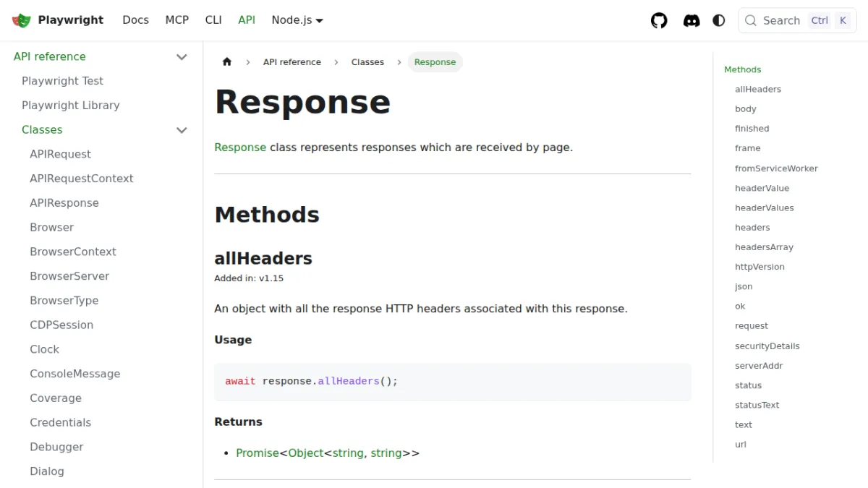Screen dimensions: 868x488
Task: Click the Playwright brand title
Action: [x=71, y=20]
